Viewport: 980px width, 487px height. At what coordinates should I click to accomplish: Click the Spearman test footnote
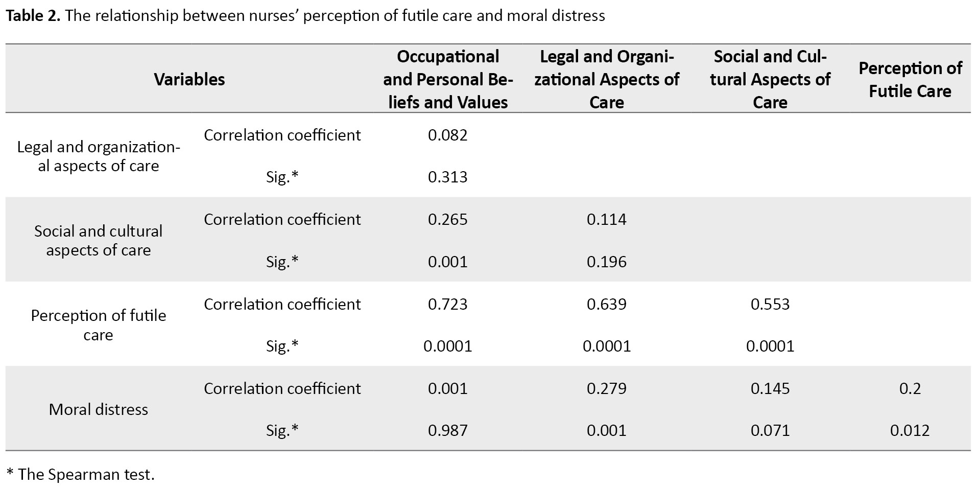pos(80,474)
